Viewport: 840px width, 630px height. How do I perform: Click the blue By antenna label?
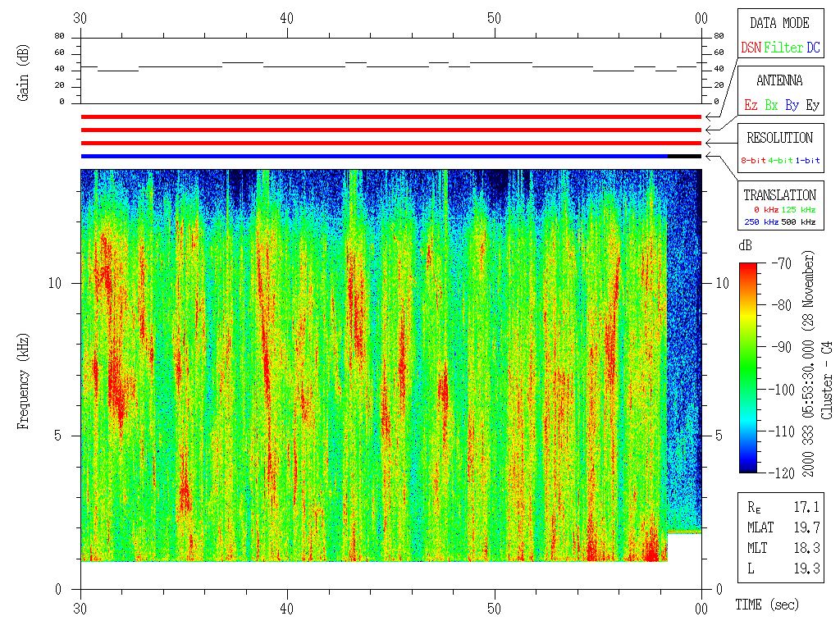tap(792, 106)
